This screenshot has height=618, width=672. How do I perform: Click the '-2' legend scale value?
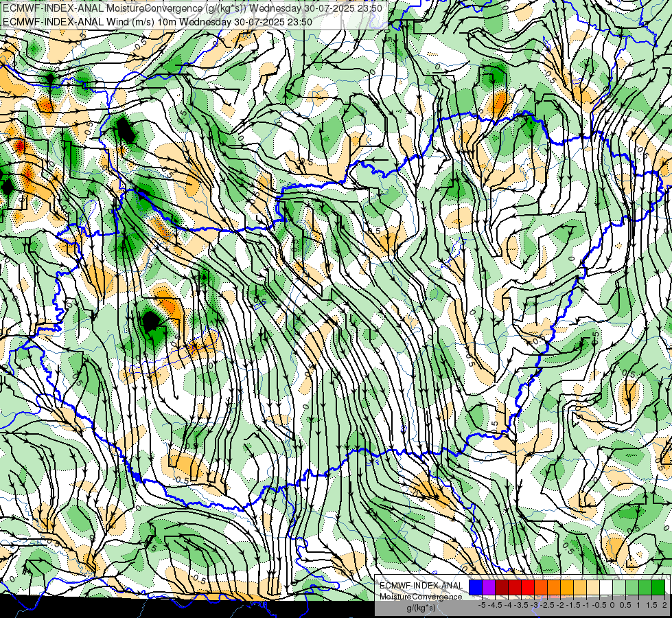tap(560, 605)
